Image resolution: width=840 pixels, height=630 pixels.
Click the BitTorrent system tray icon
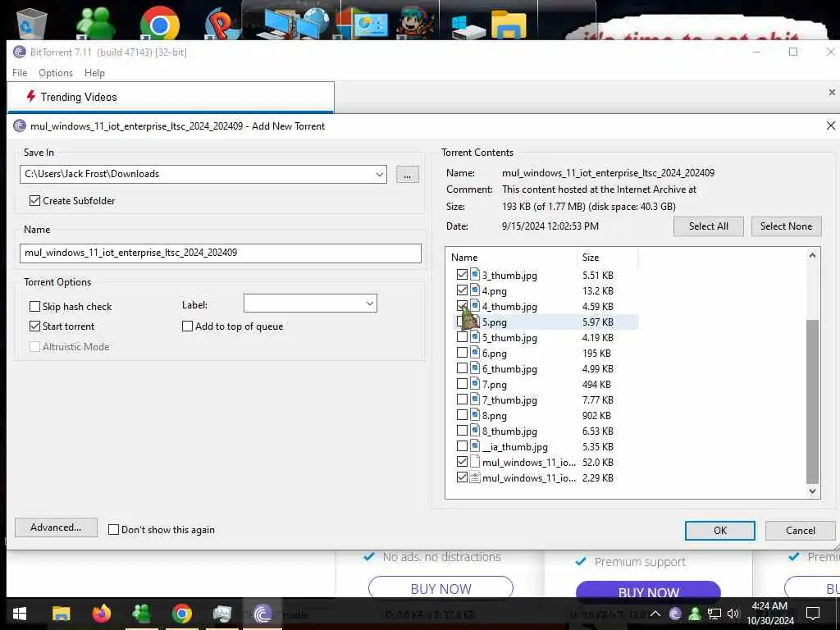(675, 614)
